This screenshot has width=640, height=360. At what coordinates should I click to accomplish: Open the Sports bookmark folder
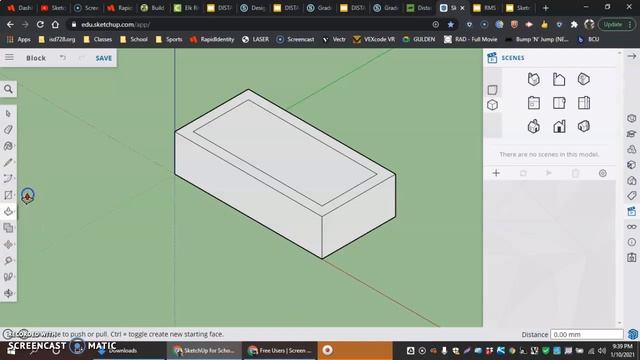(x=169, y=40)
